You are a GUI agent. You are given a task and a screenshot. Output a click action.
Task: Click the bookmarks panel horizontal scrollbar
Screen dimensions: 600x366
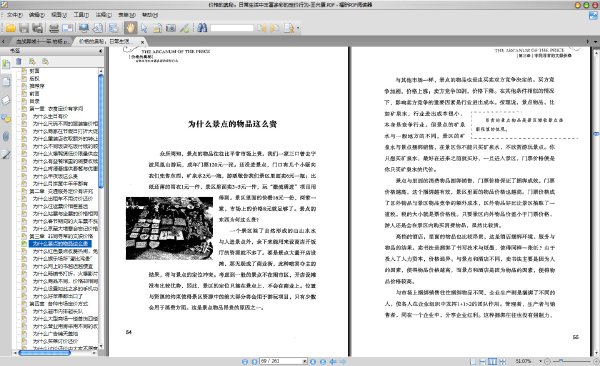click(x=45, y=353)
